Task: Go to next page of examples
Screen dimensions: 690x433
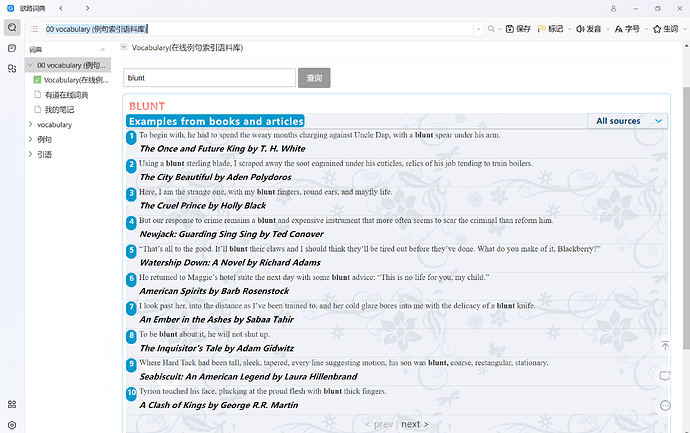Action: click(x=415, y=424)
